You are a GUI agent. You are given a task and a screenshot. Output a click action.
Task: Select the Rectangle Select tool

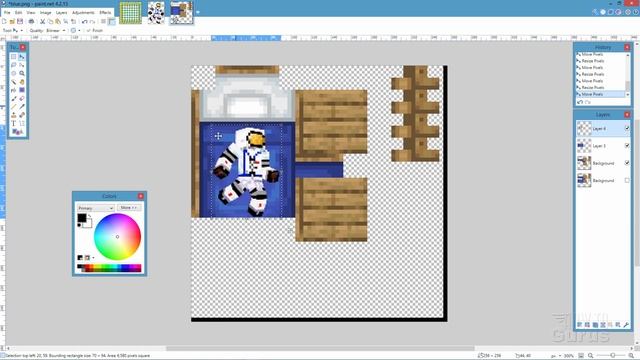pos(13,57)
